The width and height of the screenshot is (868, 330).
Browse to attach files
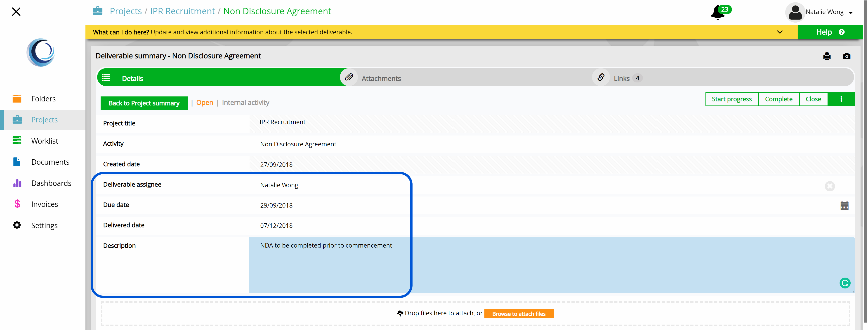[519, 314]
